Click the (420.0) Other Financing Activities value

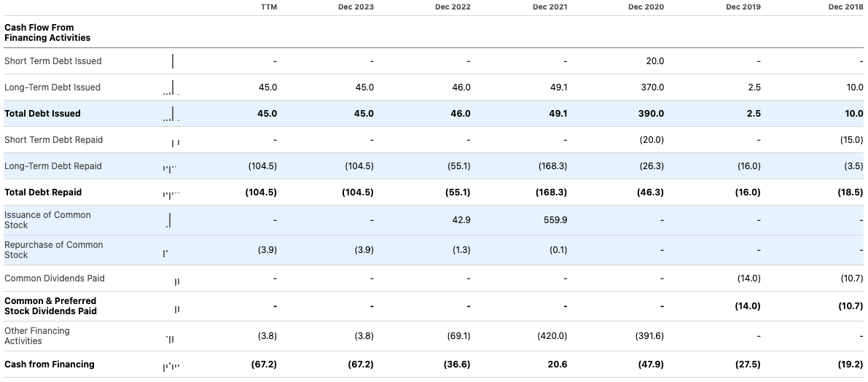552,336
